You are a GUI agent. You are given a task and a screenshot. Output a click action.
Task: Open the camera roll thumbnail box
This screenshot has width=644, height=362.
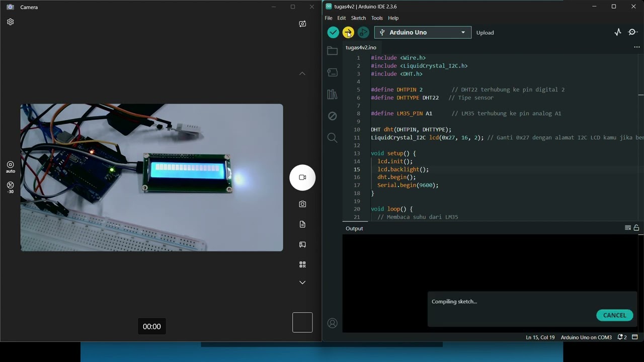(302, 323)
